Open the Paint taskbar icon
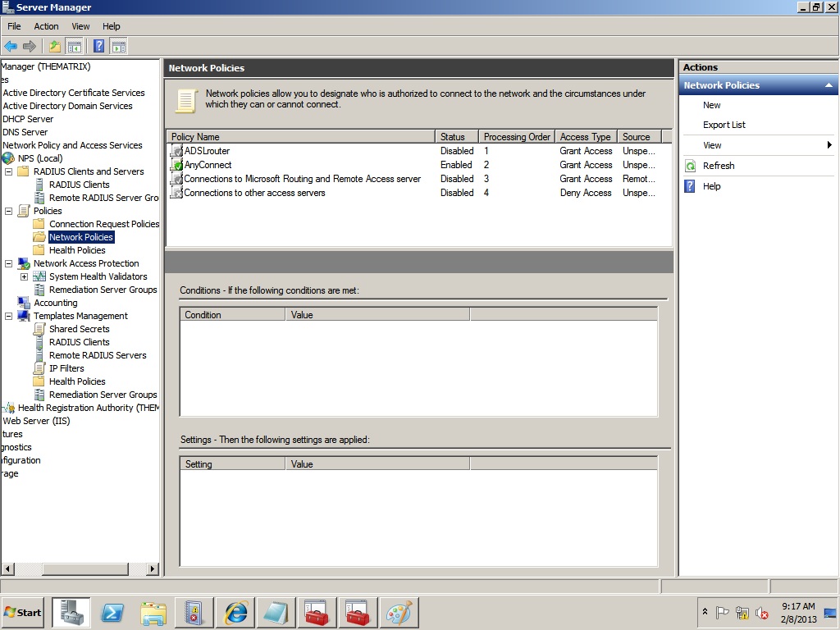 point(399,612)
